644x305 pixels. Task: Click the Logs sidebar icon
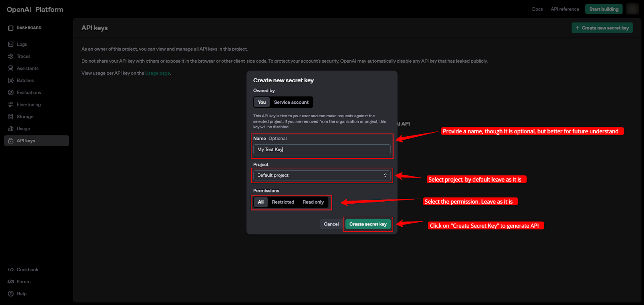[11, 44]
